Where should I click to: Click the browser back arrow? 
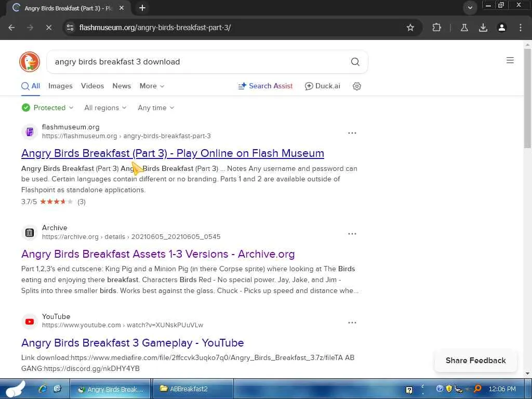pos(11,28)
